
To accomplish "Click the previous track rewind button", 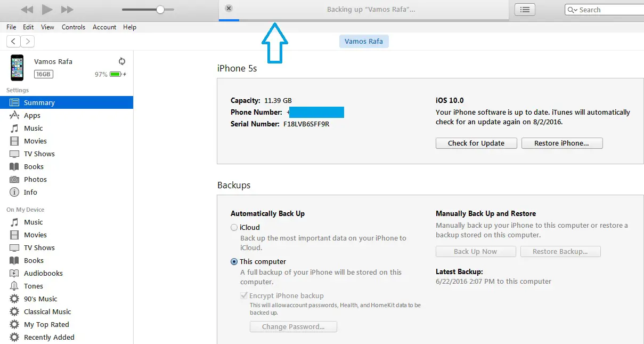I will (27, 10).
